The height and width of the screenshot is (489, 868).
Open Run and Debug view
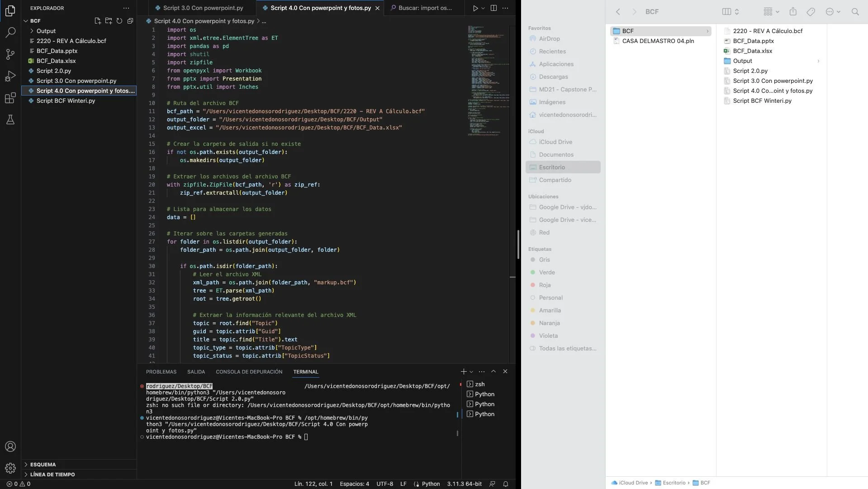pos(10,76)
